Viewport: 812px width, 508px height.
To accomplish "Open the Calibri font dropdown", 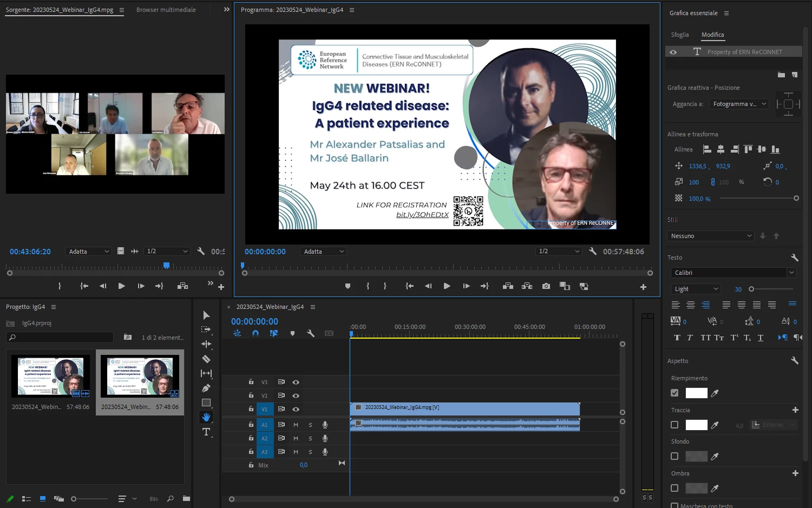I will [732, 273].
